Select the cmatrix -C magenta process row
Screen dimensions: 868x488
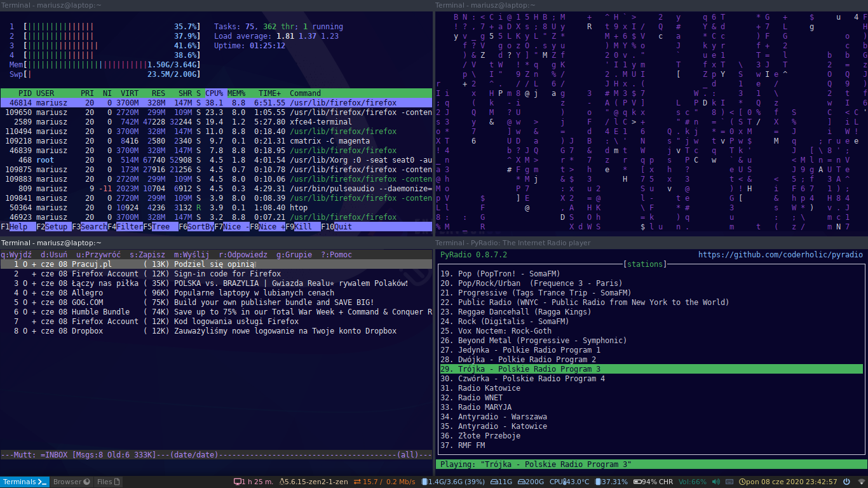tap(216, 141)
